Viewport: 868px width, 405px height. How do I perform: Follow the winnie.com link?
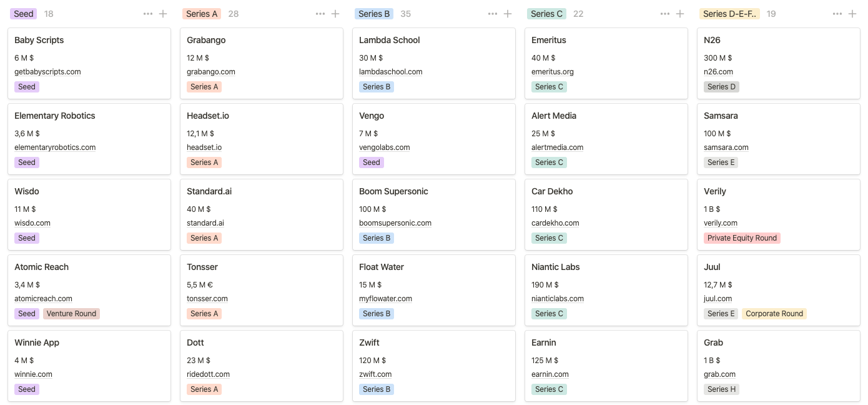[x=33, y=374]
